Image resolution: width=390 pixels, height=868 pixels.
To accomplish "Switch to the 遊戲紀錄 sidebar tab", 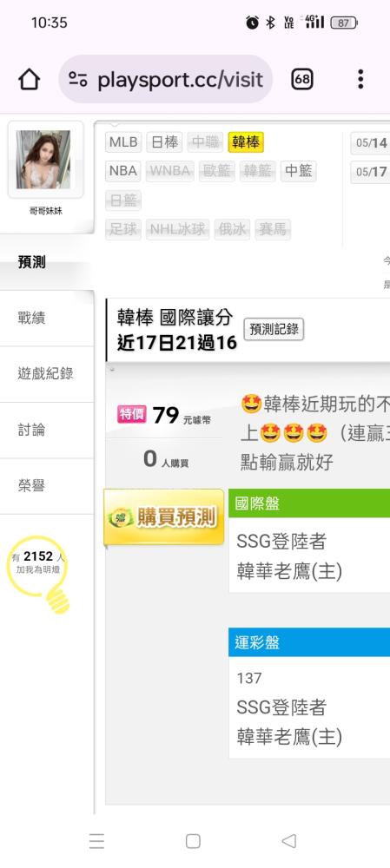I will [x=47, y=374].
